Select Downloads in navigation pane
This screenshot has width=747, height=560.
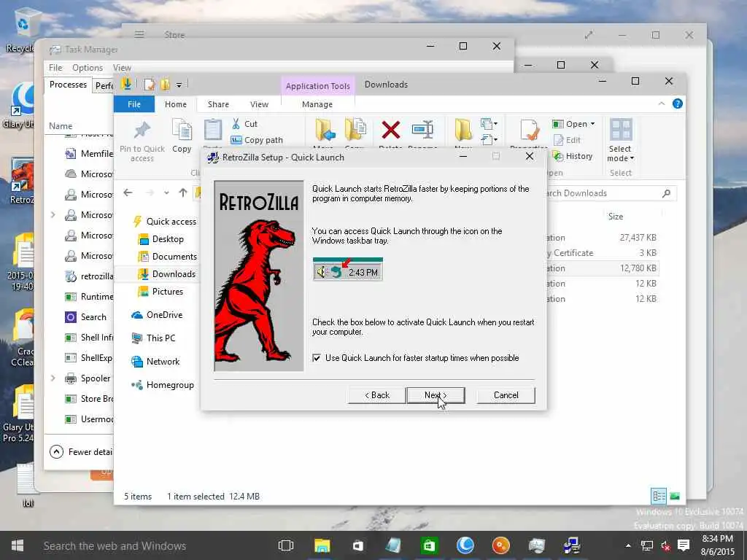(x=167, y=274)
